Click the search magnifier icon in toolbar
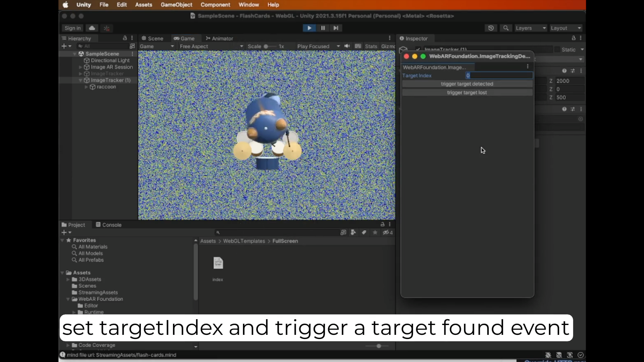 click(x=506, y=28)
